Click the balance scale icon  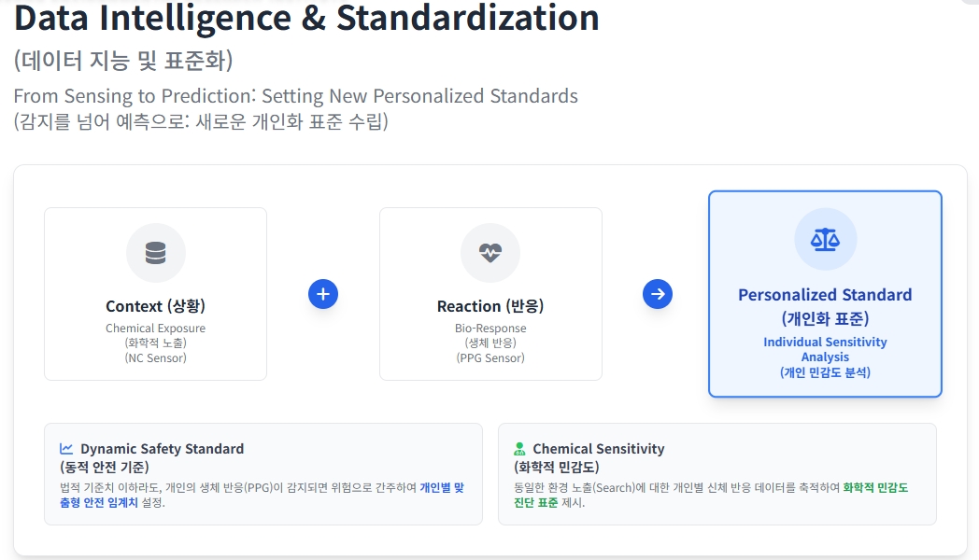pos(825,240)
